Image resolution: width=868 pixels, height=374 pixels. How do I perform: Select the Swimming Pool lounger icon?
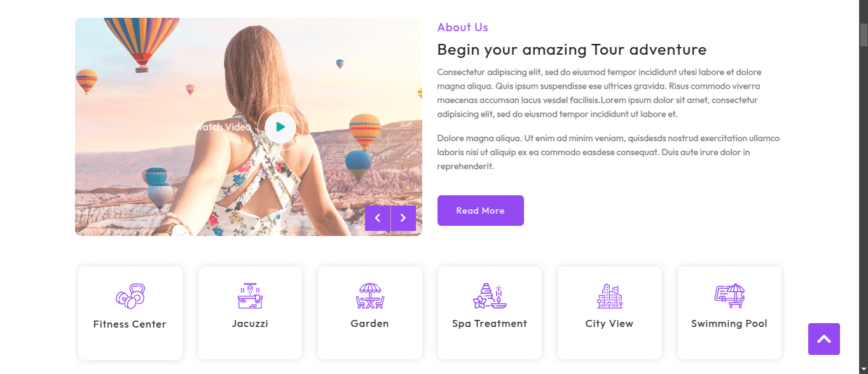point(729,296)
